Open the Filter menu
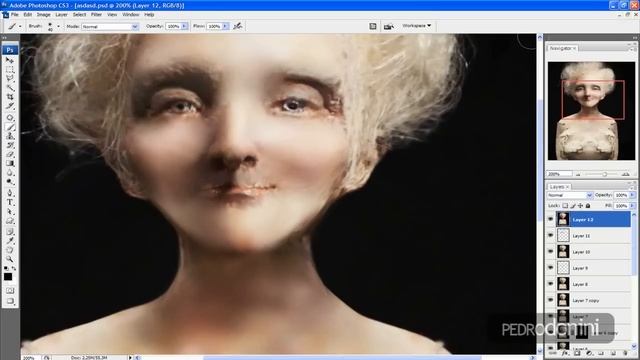640x360 pixels. tap(96, 15)
